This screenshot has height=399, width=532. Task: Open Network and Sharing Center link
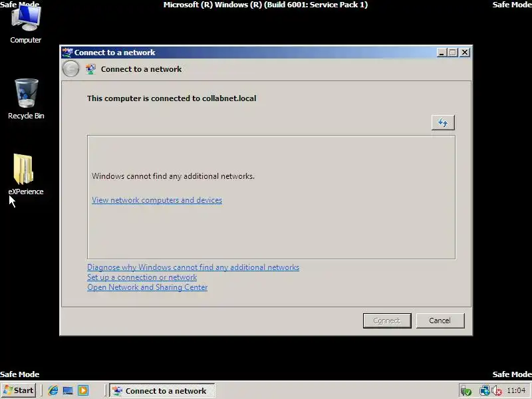[147, 287]
